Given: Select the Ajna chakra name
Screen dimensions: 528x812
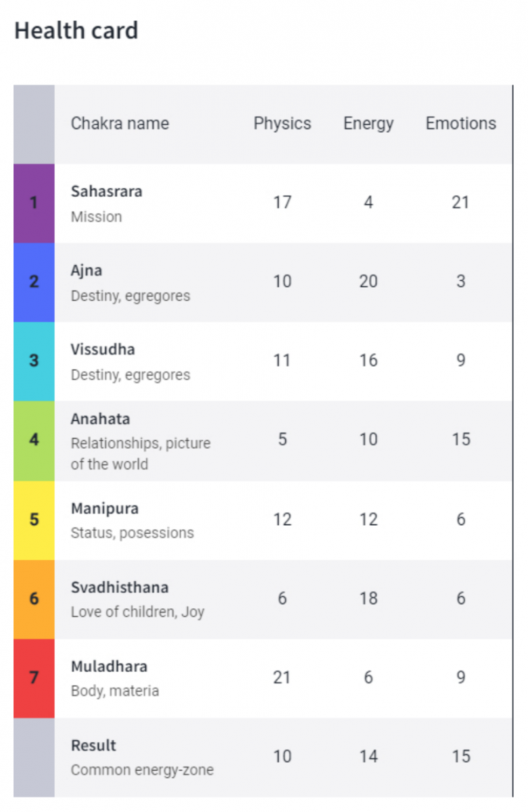Looking at the screenshot, I should click(x=87, y=271).
